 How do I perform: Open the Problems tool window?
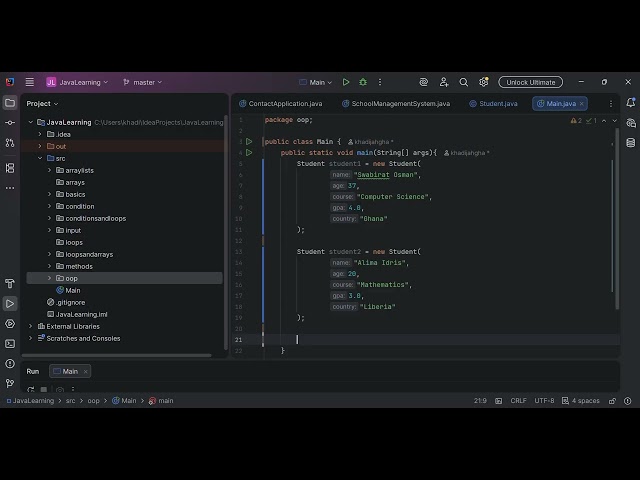(x=10, y=364)
